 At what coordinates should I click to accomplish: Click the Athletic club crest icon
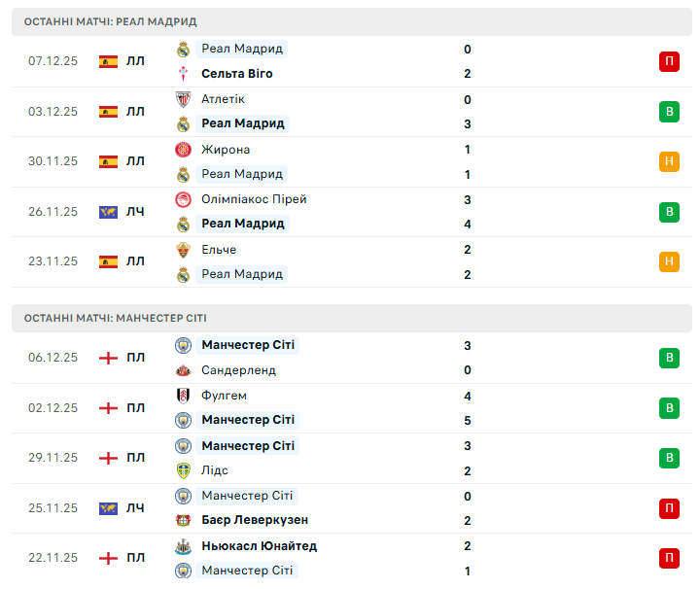click(x=183, y=99)
